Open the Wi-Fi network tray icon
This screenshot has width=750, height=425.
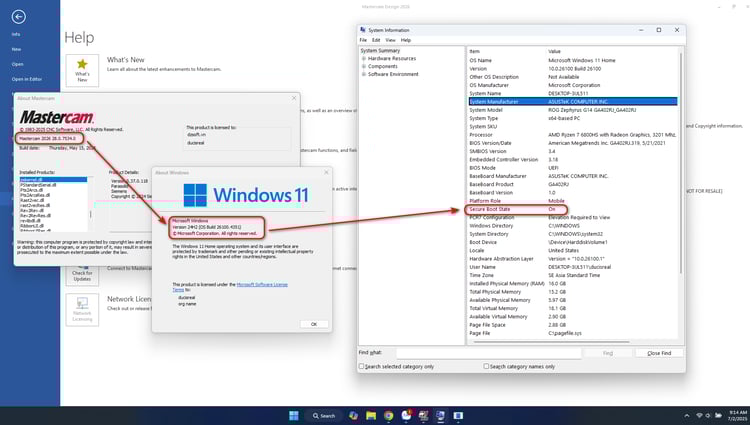[x=699, y=416]
